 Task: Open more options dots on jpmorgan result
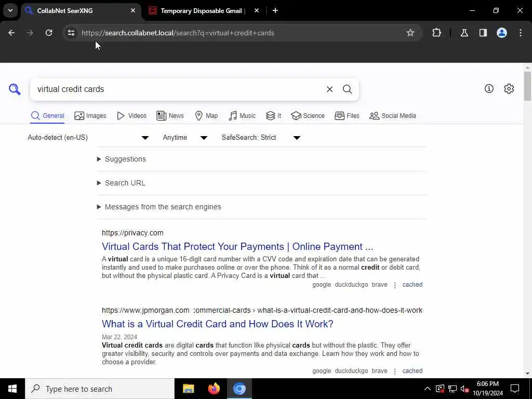tap(395, 371)
